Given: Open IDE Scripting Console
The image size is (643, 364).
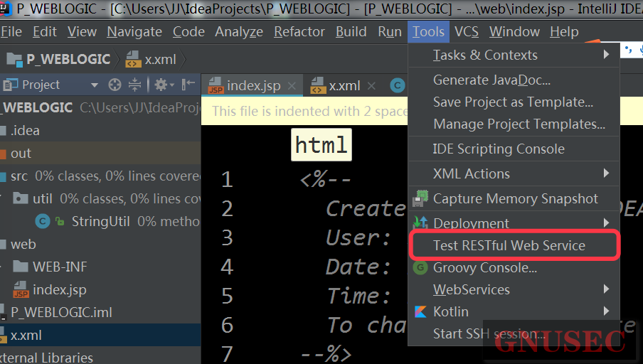Looking at the screenshot, I should (x=514, y=149).
